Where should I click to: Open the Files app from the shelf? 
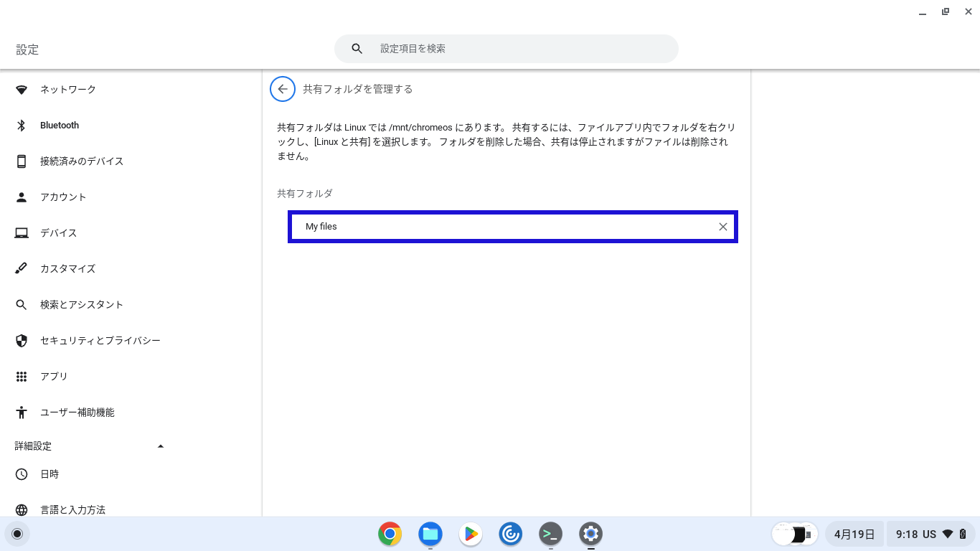coord(430,534)
